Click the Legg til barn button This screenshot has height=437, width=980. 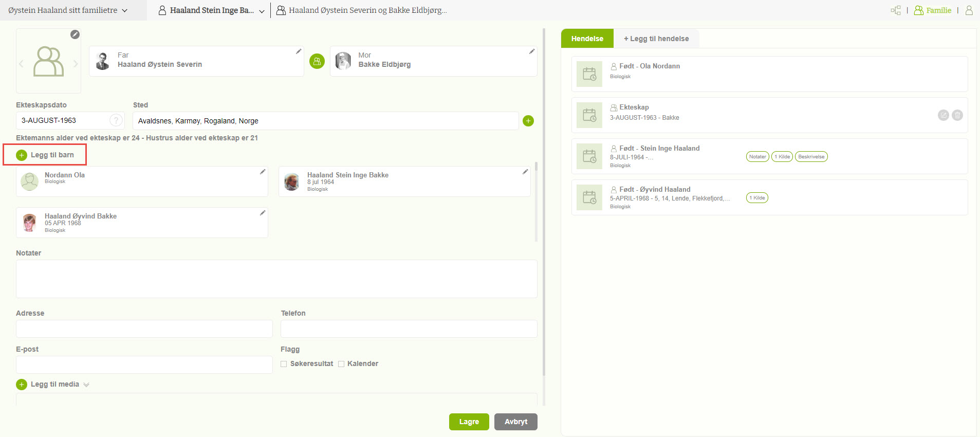(45, 155)
